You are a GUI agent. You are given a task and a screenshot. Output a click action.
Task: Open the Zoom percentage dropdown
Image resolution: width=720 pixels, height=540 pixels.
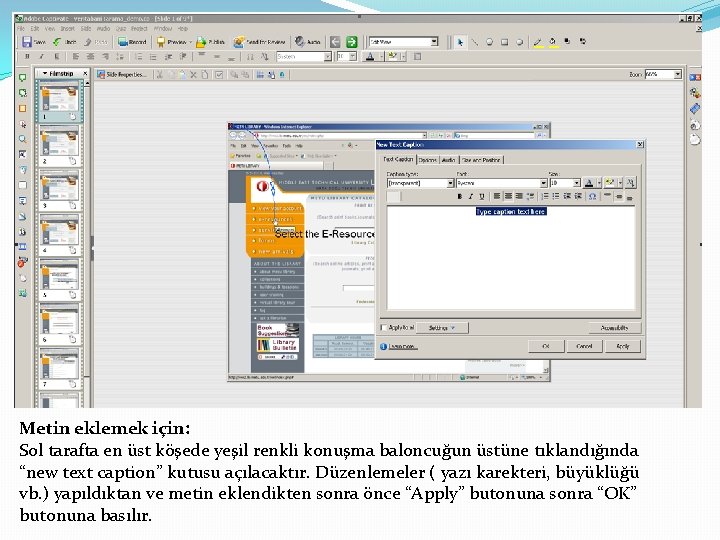[677, 74]
